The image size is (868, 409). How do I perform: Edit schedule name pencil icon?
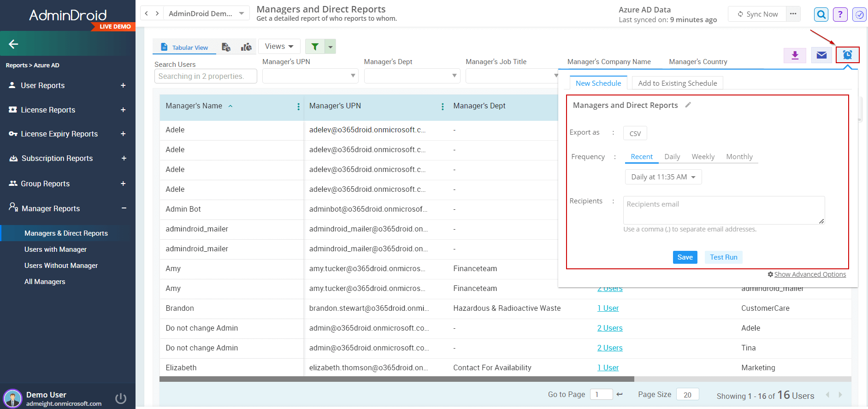coord(688,105)
